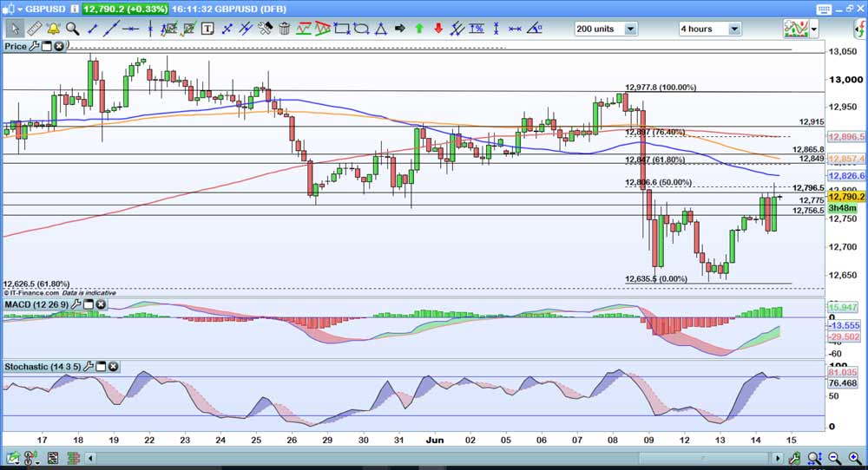This screenshot has width=868, height=470.
Task: Click the 12,635.5 (0.00%) Fibonacci label
Action: pos(656,279)
